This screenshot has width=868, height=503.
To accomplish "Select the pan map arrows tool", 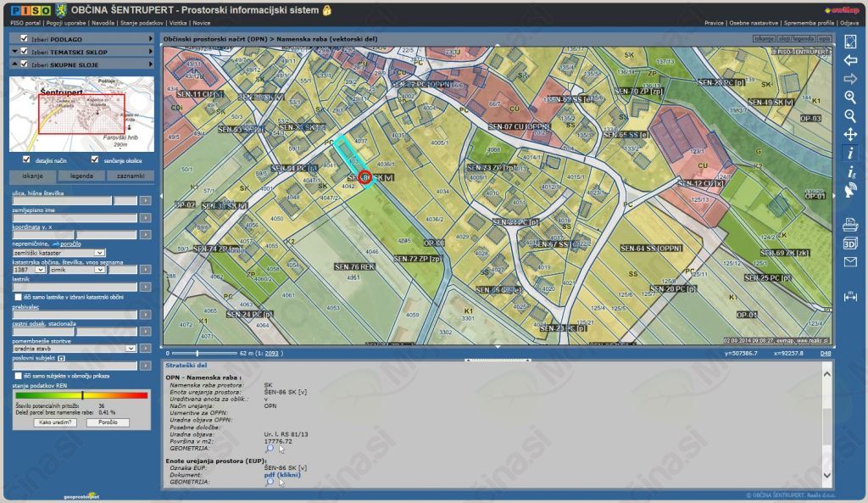I will pos(850,135).
